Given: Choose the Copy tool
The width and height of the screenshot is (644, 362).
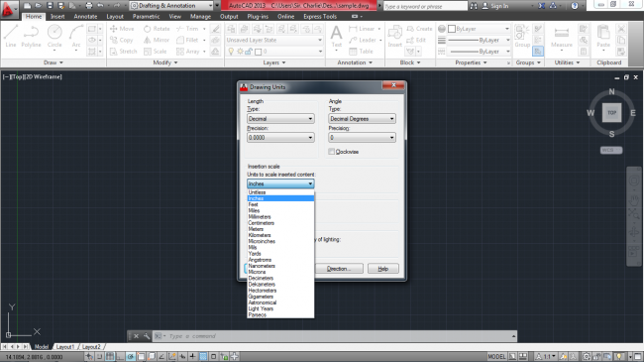Looking at the screenshot, I should (x=122, y=40).
